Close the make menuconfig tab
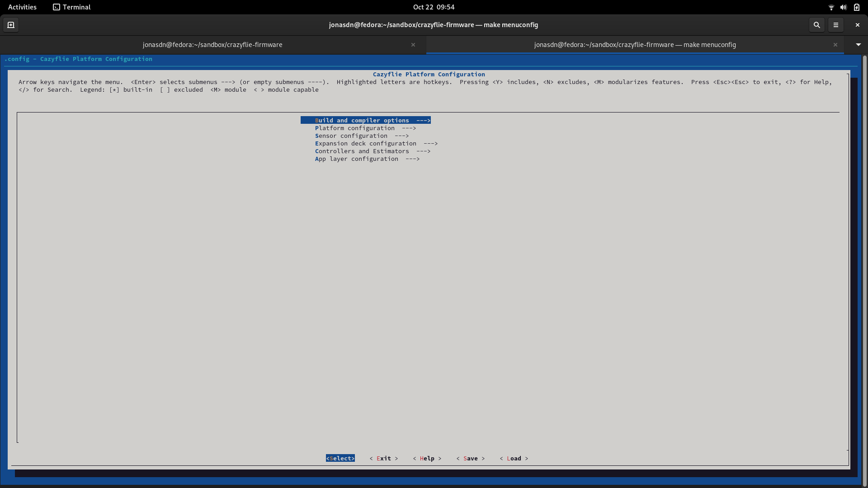Viewport: 868px width, 488px height. [x=835, y=45]
